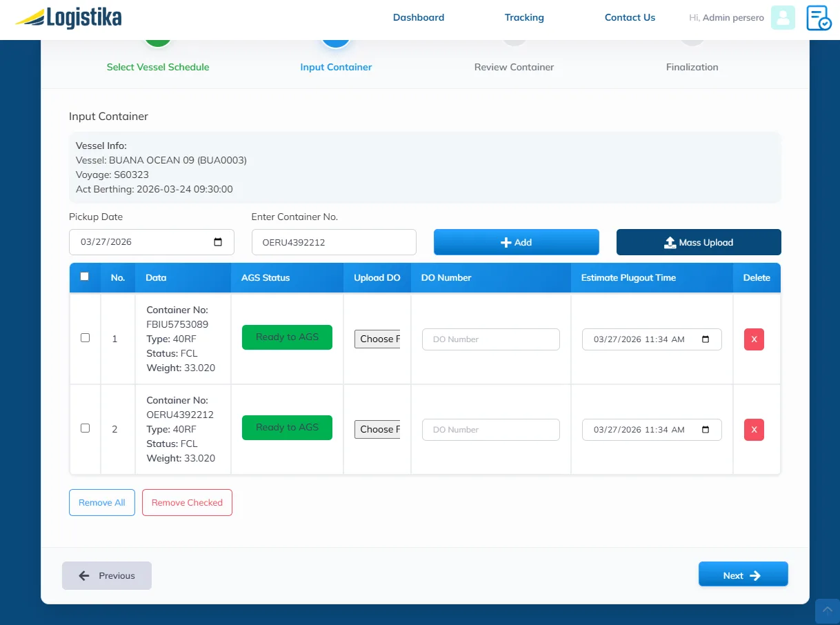This screenshot has height=625, width=840.
Task: Open calendar picker for OERU4392212 plugout time
Action: coord(706,430)
